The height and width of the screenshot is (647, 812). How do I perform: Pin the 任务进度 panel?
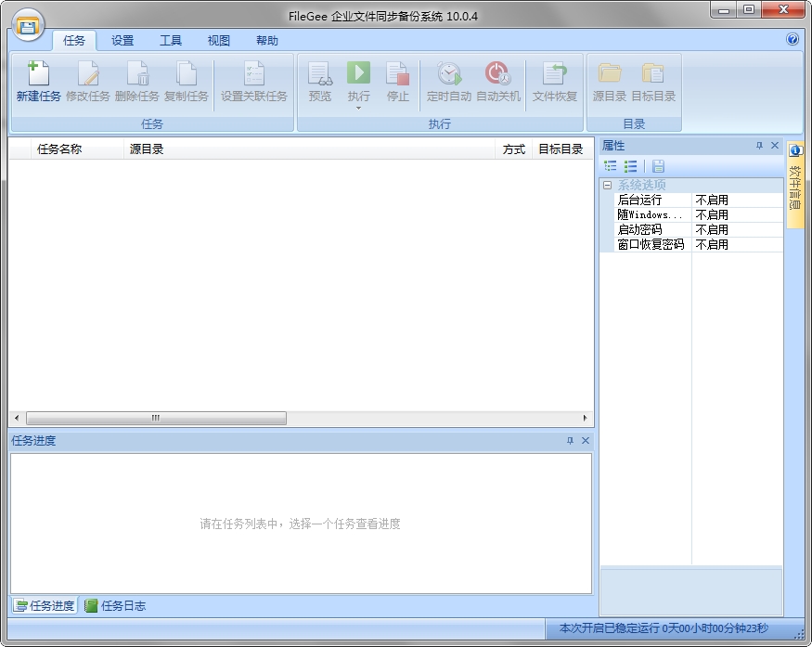click(x=570, y=441)
